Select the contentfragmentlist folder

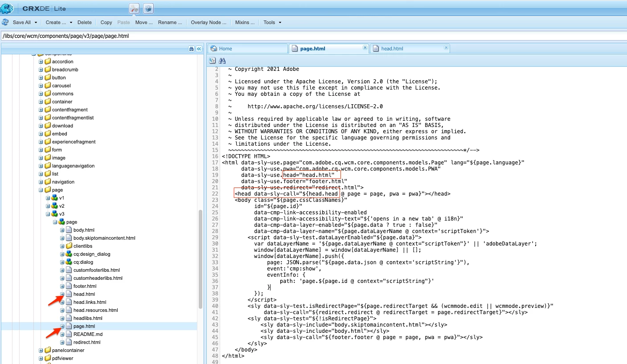pyautogui.click(x=73, y=118)
